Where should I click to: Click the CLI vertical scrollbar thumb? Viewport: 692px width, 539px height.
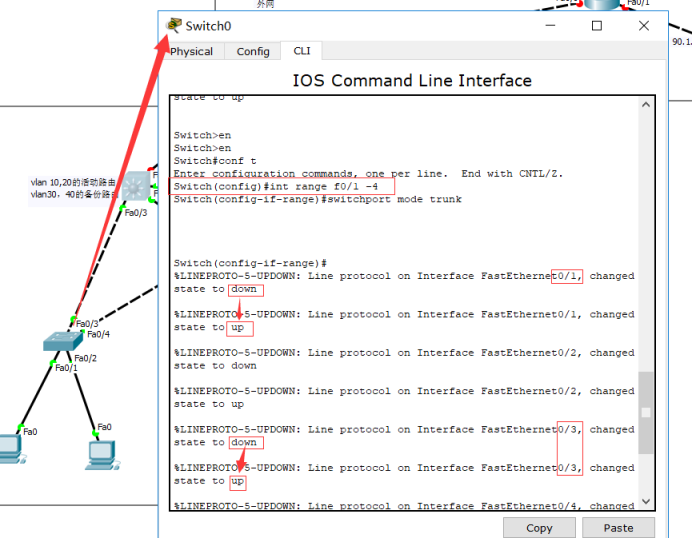pyautogui.click(x=646, y=412)
